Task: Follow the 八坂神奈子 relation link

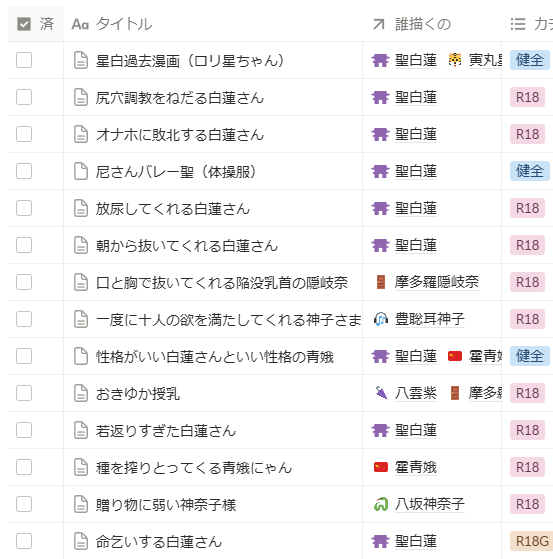Action: [430, 504]
